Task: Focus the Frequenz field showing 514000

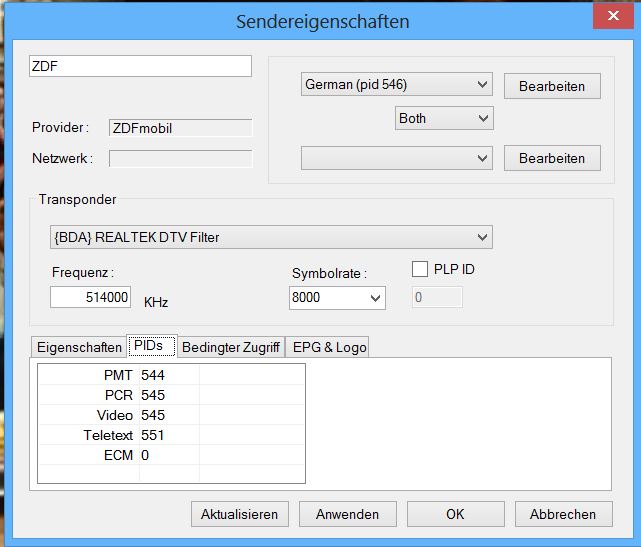Action: click(x=90, y=297)
